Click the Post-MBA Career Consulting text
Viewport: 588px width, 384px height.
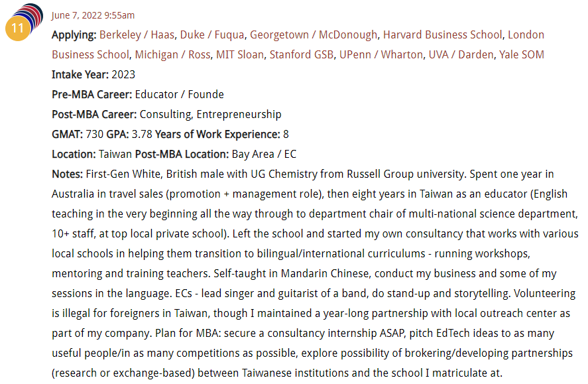tap(166, 114)
